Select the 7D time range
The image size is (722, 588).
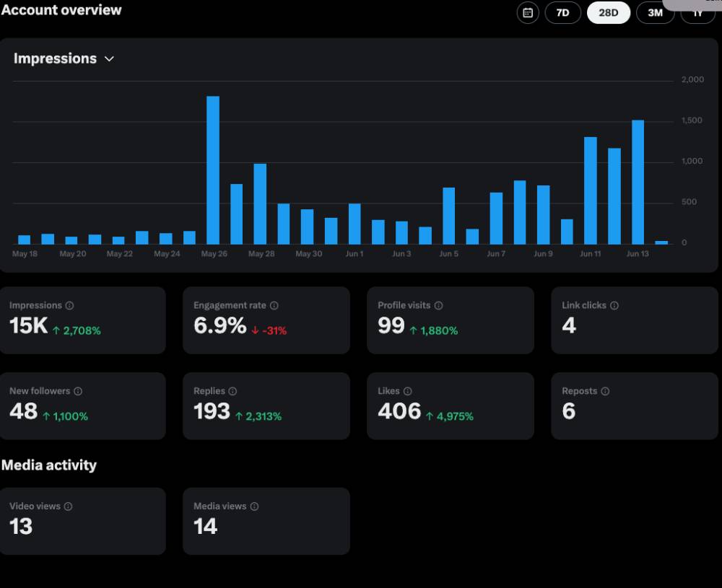pos(562,12)
